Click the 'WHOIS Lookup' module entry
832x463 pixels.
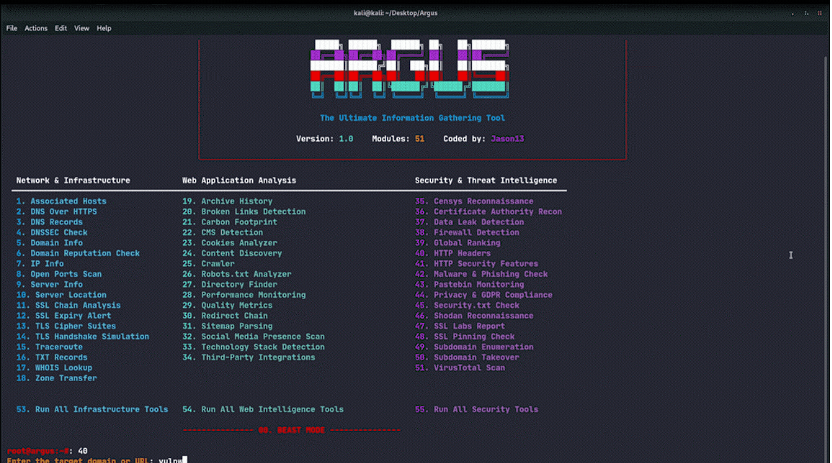(62, 368)
